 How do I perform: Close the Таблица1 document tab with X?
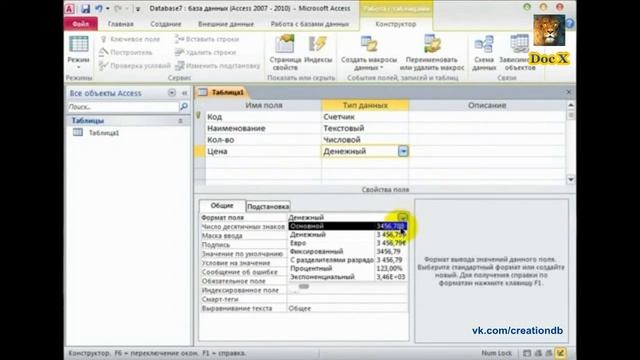point(569,92)
